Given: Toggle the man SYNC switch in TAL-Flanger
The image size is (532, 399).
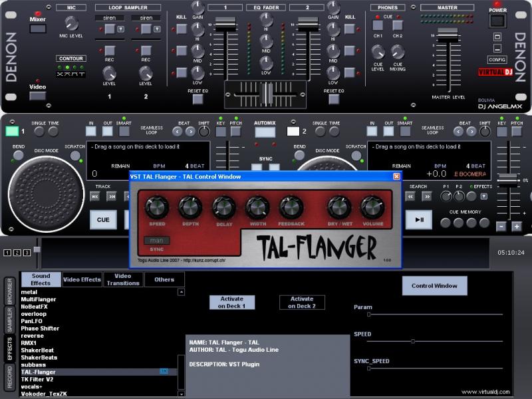Looking at the screenshot, I should [x=157, y=240].
